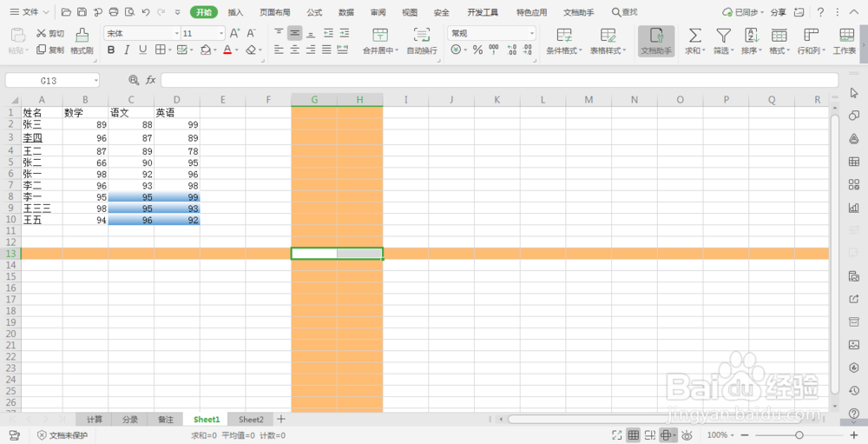Image resolution: width=868 pixels, height=444 pixels.
Task: Click the decrease decimal places icon
Action: point(528,50)
